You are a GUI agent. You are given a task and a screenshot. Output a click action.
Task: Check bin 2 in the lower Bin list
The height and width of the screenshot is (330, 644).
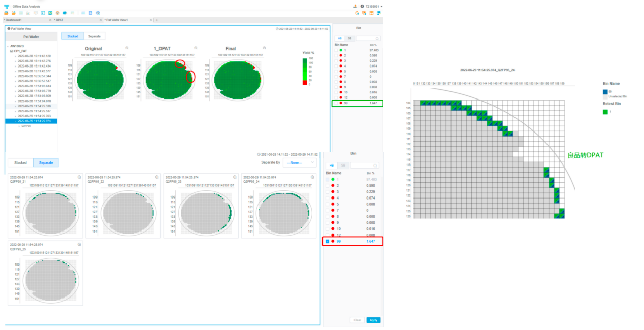click(328, 185)
